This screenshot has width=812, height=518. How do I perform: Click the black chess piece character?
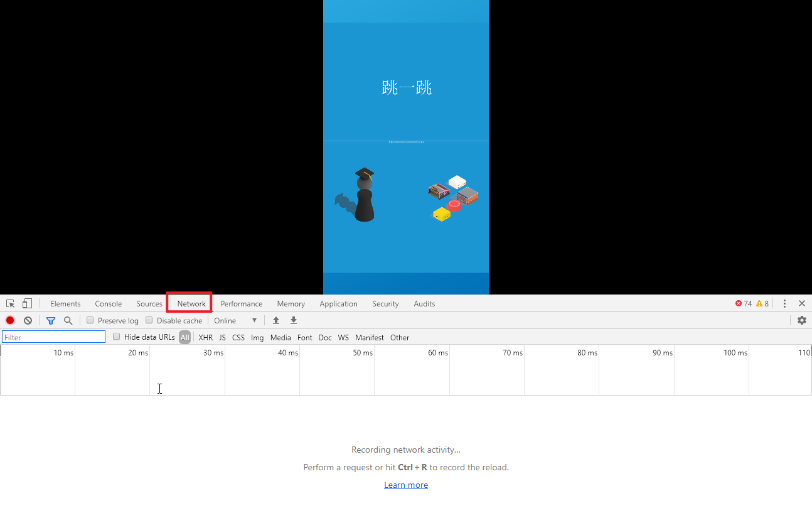click(x=365, y=195)
